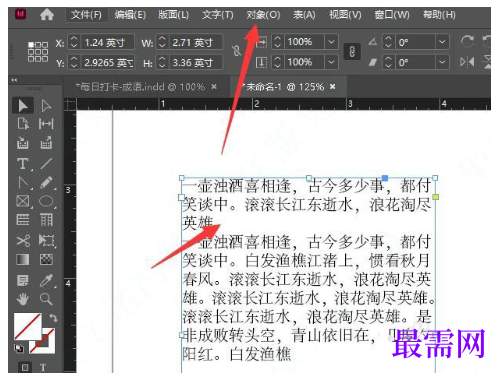
Task: Choose the Note tool
Action: coord(23,280)
